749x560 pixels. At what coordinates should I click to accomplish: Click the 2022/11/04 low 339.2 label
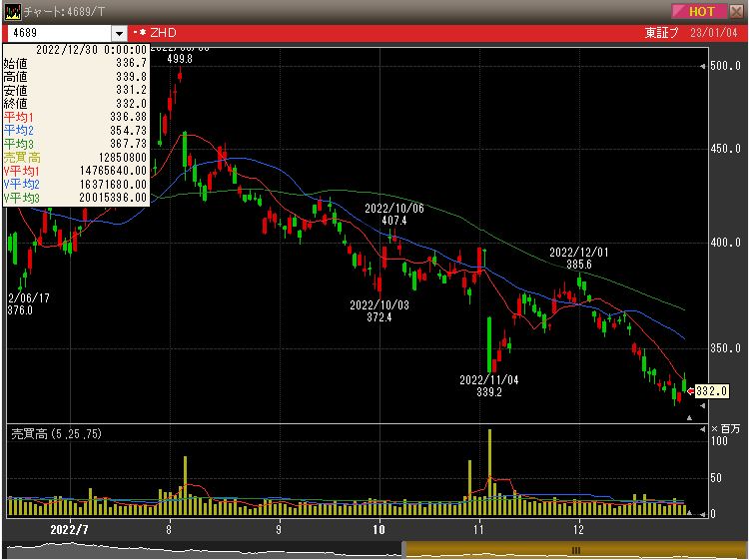(x=488, y=386)
